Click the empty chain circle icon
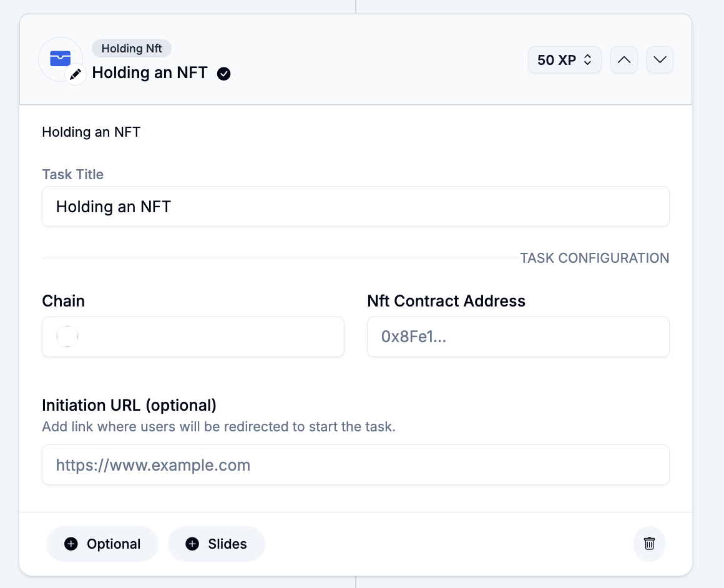This screenshot has height=588, width=724. tap(67, 337)
